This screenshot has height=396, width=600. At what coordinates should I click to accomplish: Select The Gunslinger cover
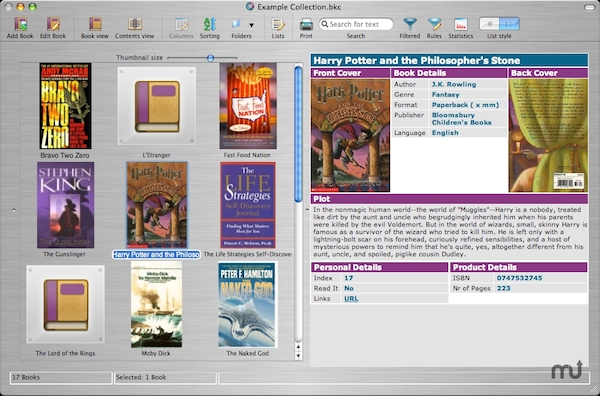65,205
